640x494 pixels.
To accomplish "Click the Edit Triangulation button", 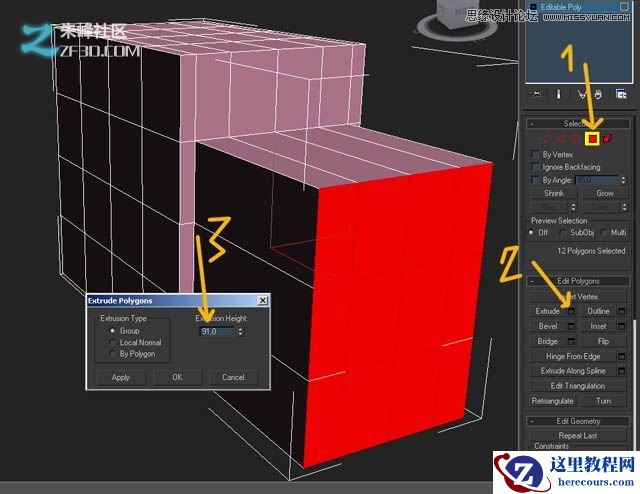I will 578,386.
